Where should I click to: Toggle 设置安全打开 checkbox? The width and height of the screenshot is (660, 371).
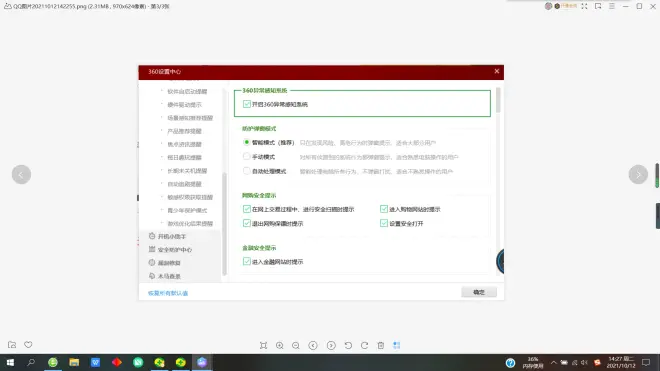pos(384,223)
